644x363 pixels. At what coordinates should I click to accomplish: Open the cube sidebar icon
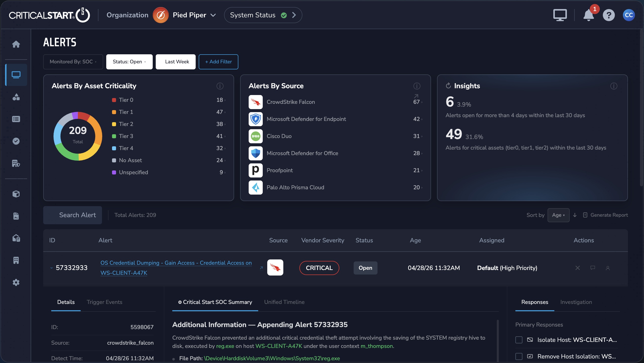(x=16, y=194)
